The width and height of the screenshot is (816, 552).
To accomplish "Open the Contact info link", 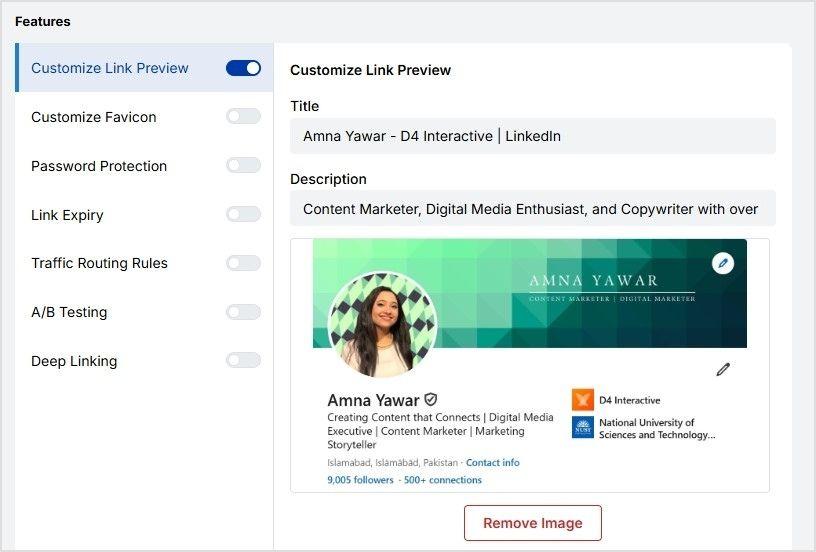I will point(492,463).
